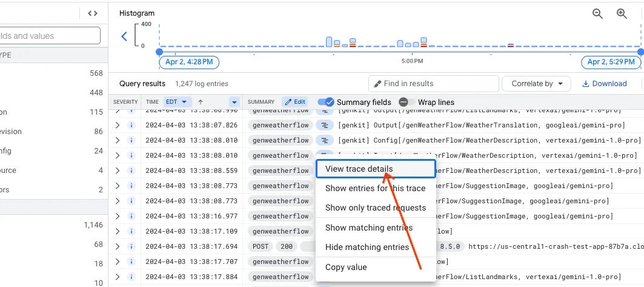This screenshot has height=287, width=644.
Task: Click info severity icon on 13:38:17.884 row
Action: coord(131,277)
